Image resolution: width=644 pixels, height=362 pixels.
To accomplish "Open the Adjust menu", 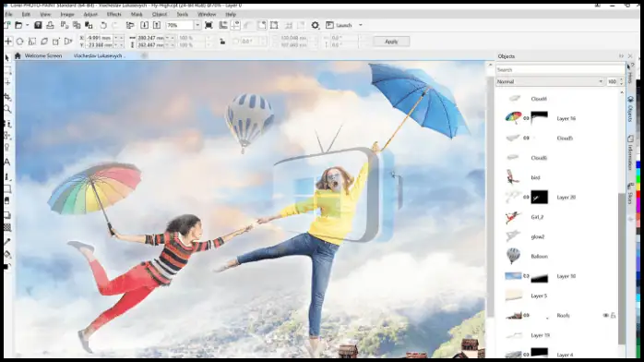I will 90,15.
